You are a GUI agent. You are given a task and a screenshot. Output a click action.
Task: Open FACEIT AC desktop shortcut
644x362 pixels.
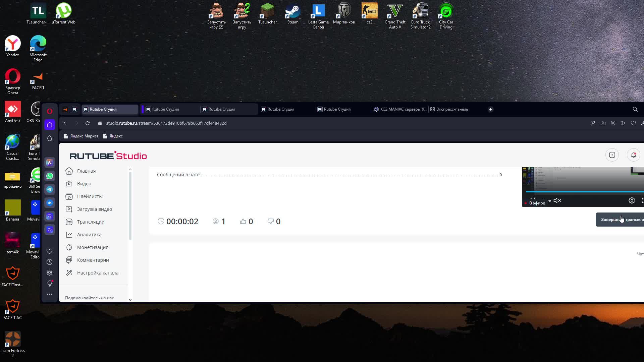click(x=12, y=309)
